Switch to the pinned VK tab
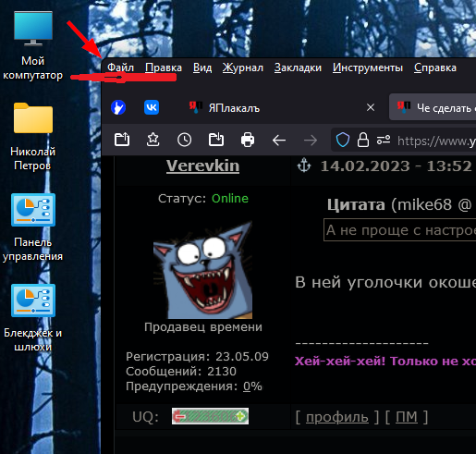 click(x=152, y=107)
